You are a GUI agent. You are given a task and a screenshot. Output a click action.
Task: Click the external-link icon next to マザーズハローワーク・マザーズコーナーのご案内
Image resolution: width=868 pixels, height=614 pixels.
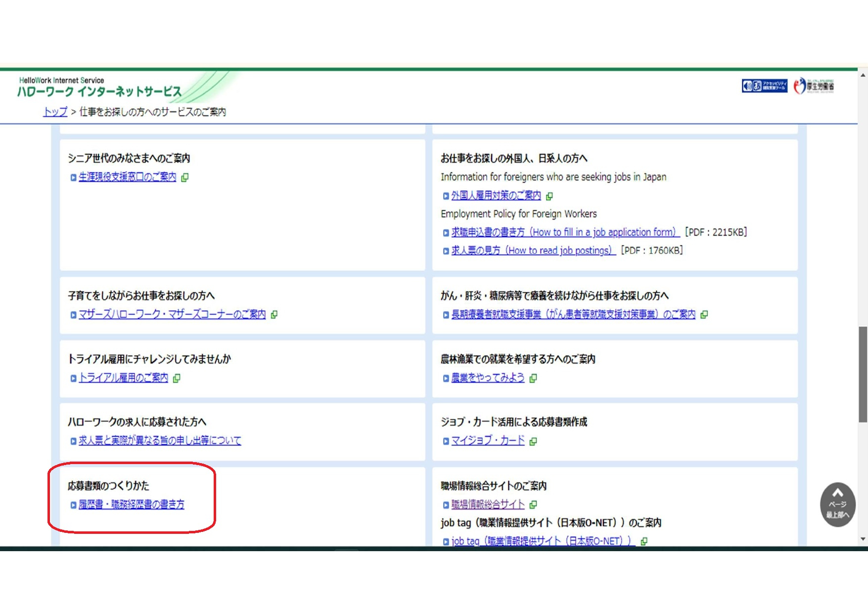275,314
